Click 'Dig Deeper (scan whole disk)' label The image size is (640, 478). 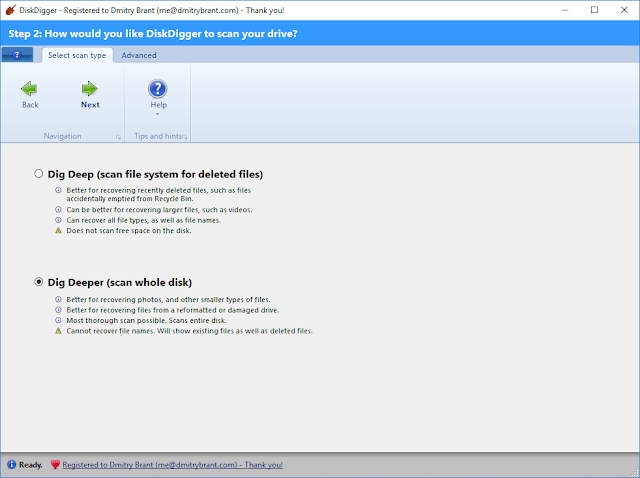120,282
